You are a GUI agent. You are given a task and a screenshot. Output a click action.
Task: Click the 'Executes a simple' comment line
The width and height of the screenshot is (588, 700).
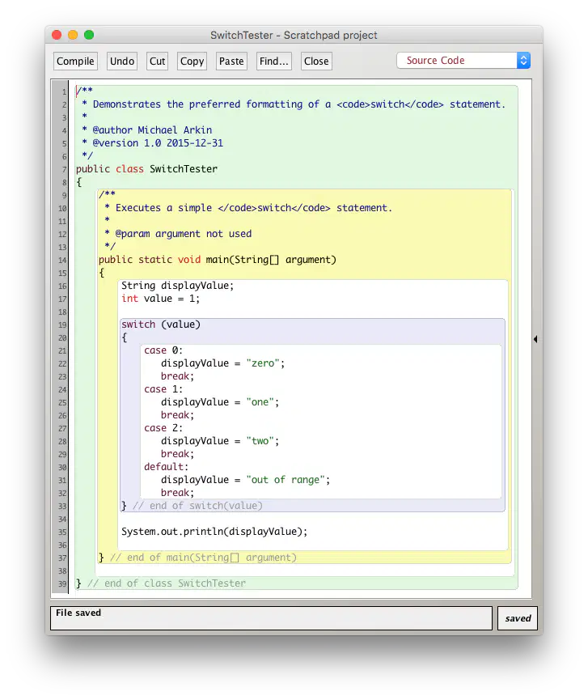pos(248,208)
